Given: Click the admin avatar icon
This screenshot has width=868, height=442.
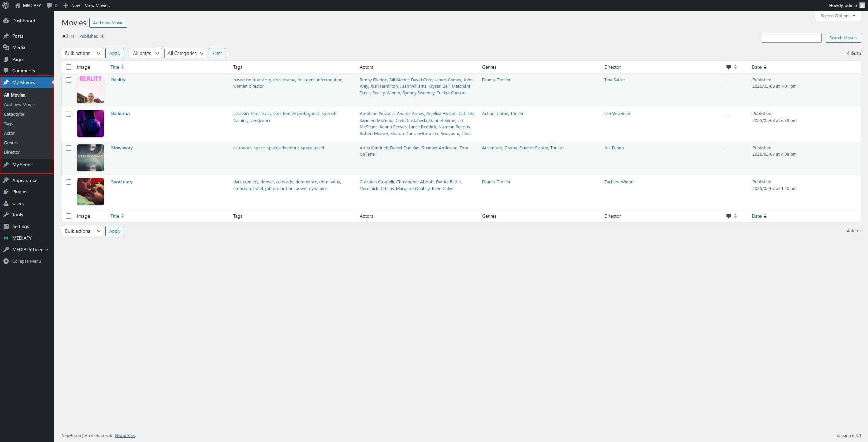Looking at the screenshot, I should pyautogui.click(x=862, y=5).
